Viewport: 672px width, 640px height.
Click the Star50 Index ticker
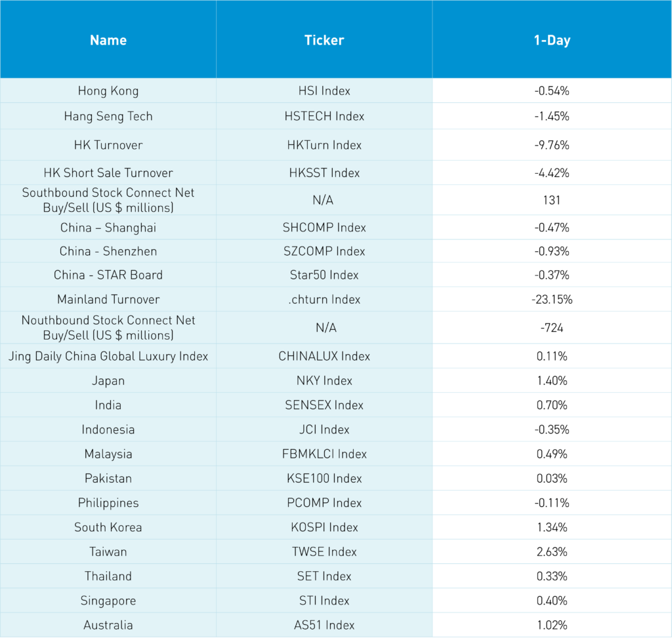point(324,275)
